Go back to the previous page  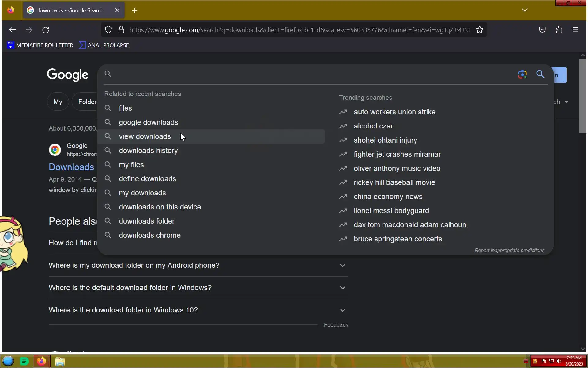point(13,30)
